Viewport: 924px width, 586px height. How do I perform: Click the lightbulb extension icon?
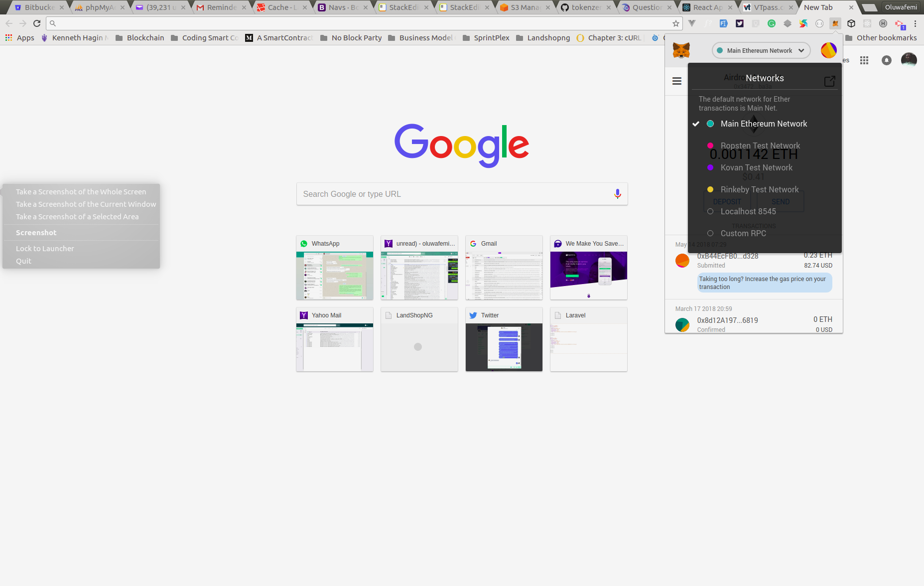[756, 23]
